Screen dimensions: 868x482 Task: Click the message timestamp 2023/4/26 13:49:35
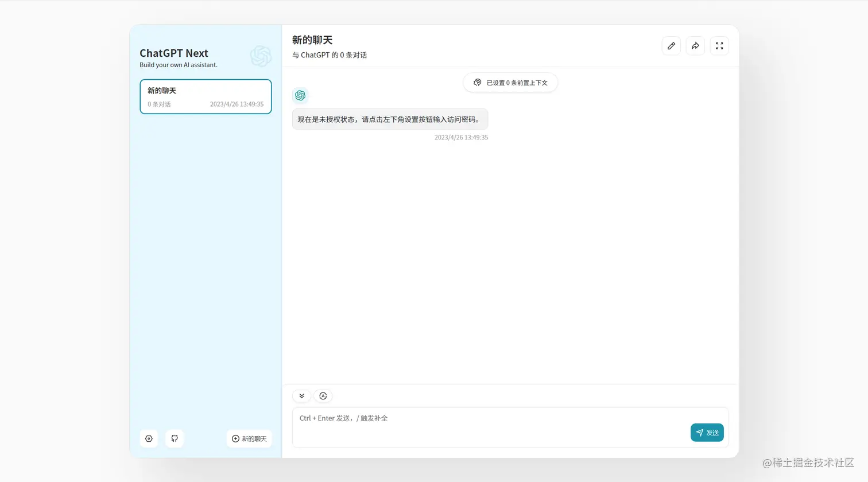[461, 138]
